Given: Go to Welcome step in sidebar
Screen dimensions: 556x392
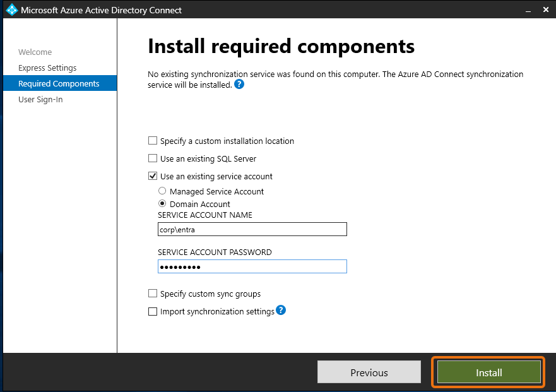Looking at the screenshot, I should point(35,52).
